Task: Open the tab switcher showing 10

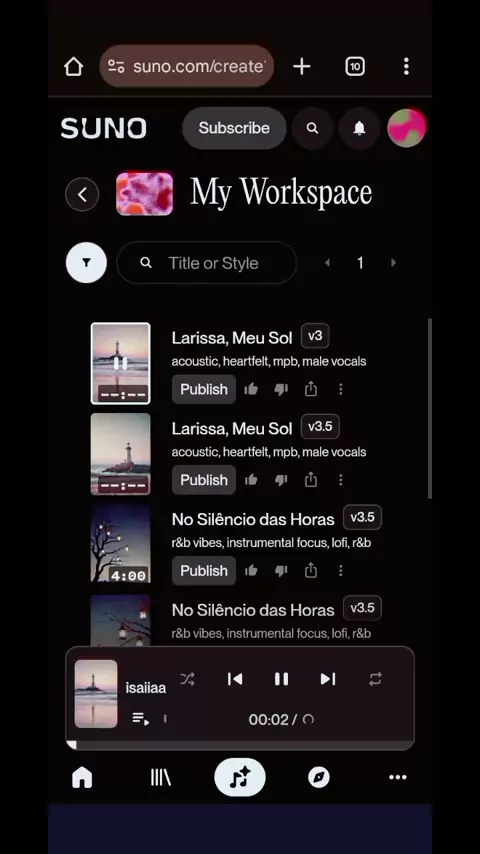Action: click(x=355, y=66)
